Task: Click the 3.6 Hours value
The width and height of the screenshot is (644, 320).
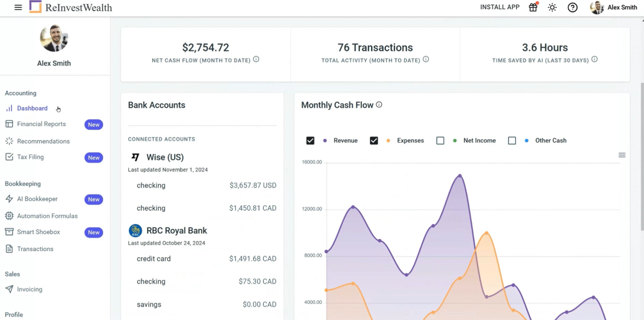Action: 545,47
